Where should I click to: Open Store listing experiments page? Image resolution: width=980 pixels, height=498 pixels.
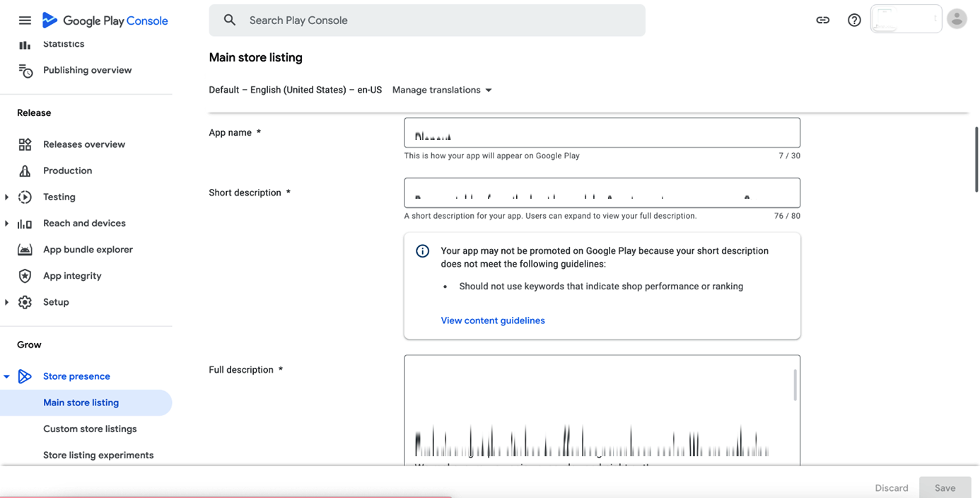[x=98, y=455]
